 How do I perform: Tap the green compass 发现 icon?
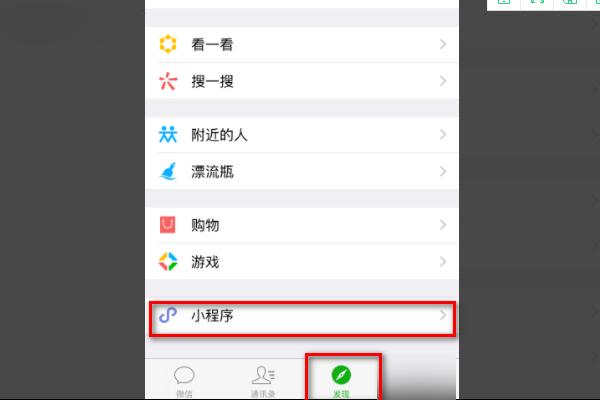pos(341,375)
